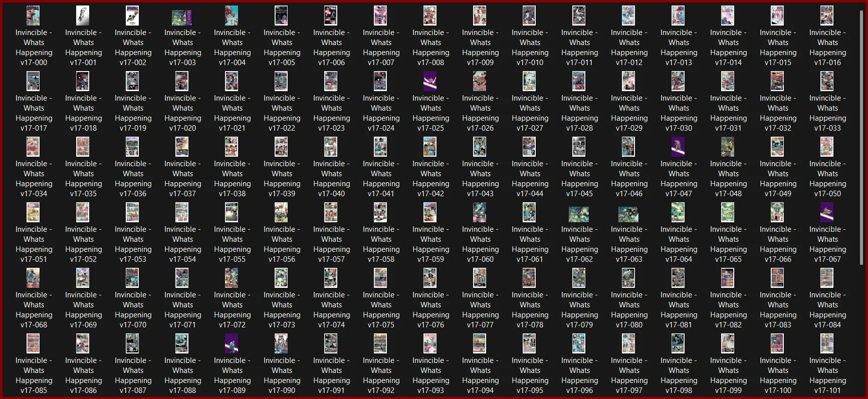Click the file name ending v17-060

click(481, 244)
